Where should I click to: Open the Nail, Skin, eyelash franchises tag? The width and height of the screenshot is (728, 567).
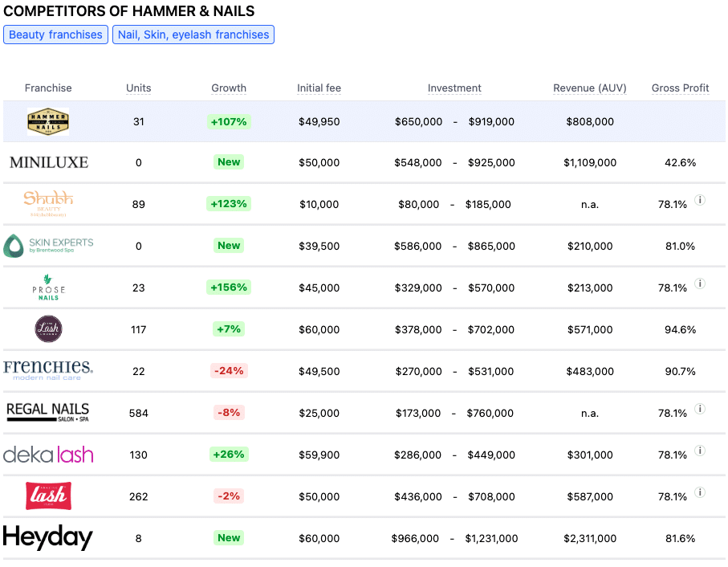[193, 35]
